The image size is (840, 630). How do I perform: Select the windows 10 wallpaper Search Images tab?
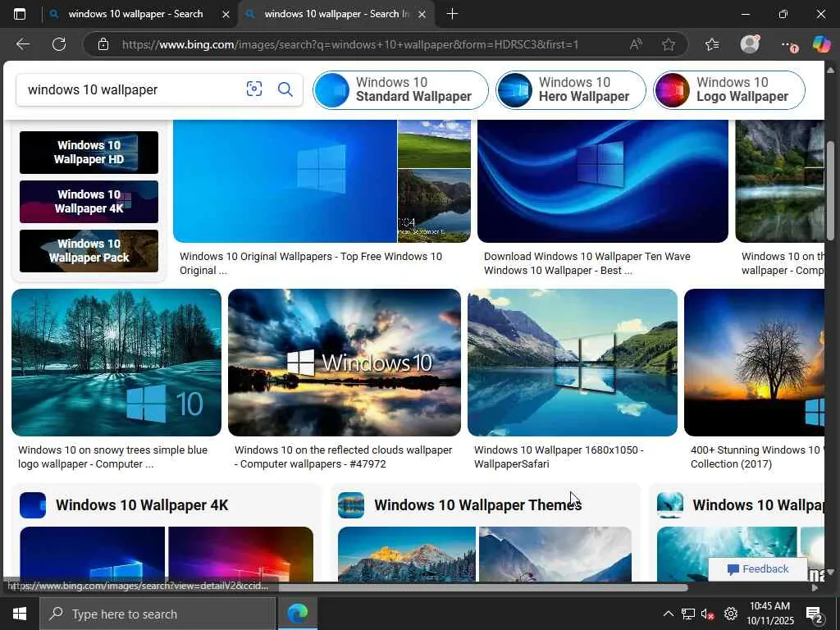(336, 14)
